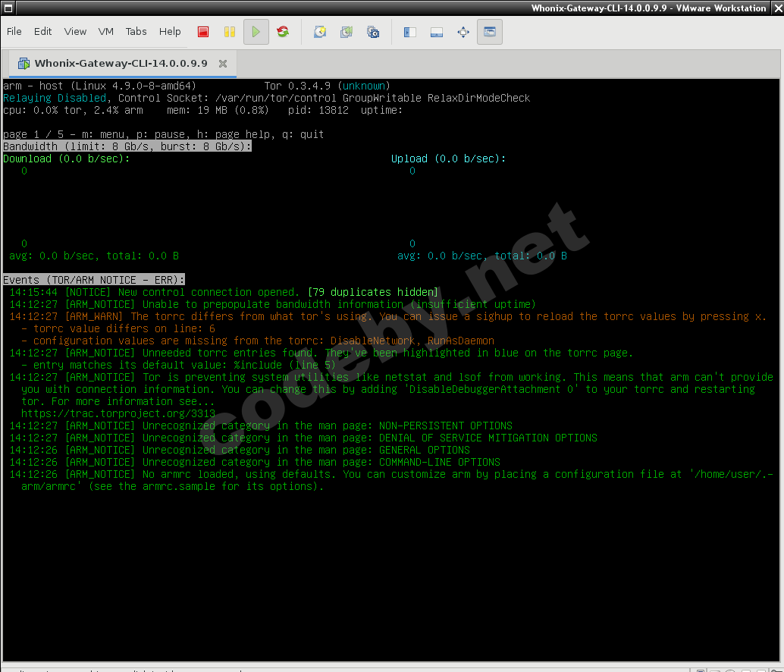The height and width of the screenshot is (672, 784).
Task: Click the 'Upload (0.0 b/sec):' label
Action: pyautogui.click(x=449, y=159)
